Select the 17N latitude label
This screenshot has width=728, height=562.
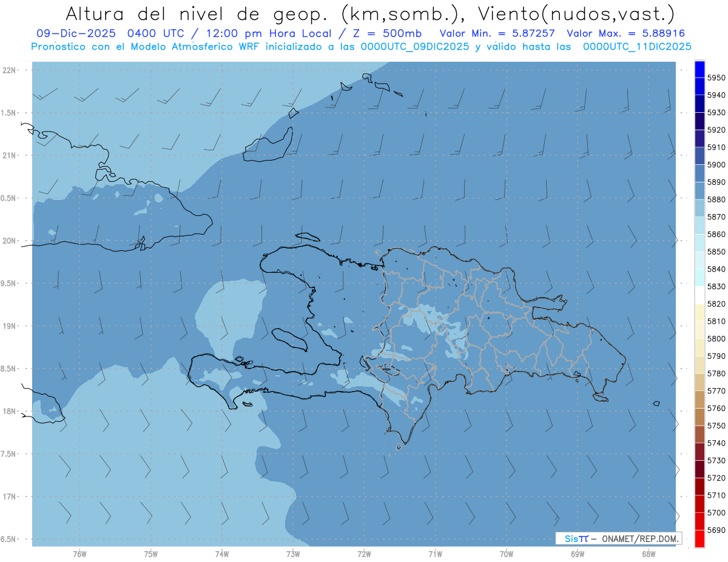pos(9,497)
